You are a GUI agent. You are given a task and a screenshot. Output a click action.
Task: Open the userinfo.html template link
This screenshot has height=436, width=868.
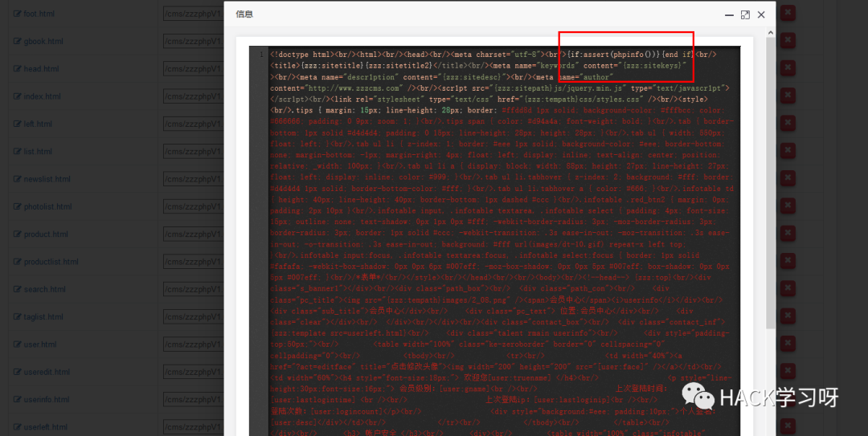[x=47, y=400]
